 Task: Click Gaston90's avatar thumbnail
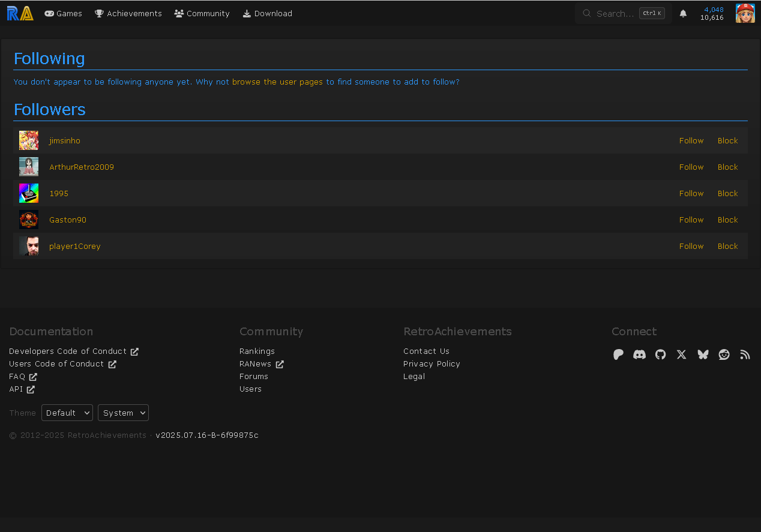pos(29,220)
